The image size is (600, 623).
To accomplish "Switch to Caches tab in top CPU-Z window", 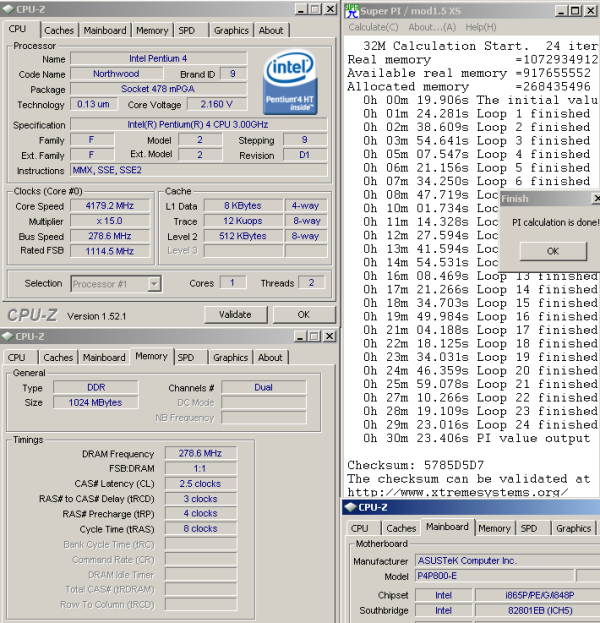I will [x=59, y=31].
